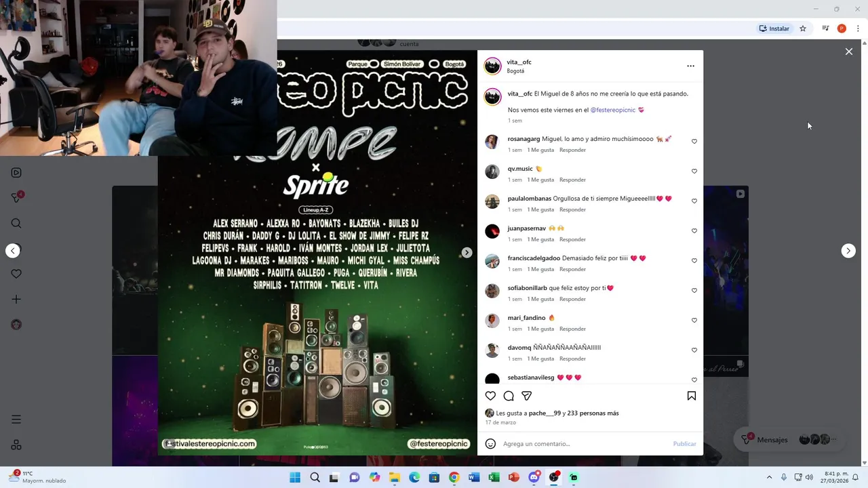868x488 pixels.
Task: Open the @festereopicnic mention link
Action: (x=612, y=110)
